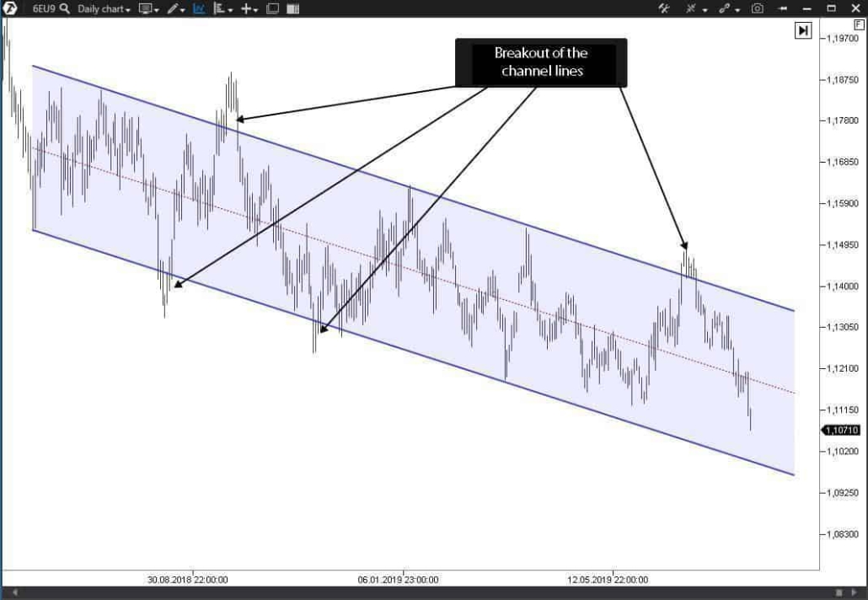Open the drawing pencil tools dropdown

175,8
